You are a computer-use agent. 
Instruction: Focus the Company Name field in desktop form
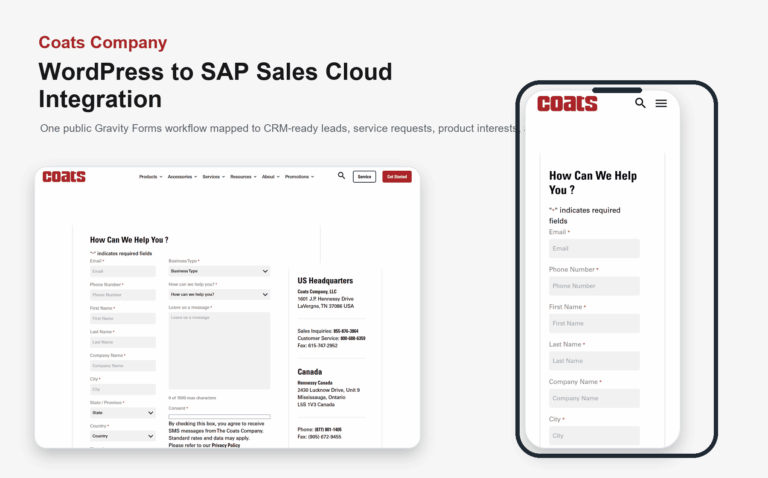(x=122, y=366)
